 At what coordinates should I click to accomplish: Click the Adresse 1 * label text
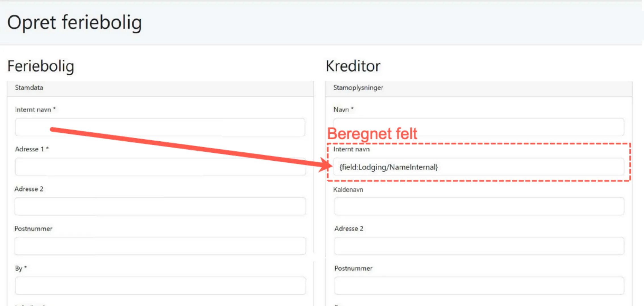(32, 149)
